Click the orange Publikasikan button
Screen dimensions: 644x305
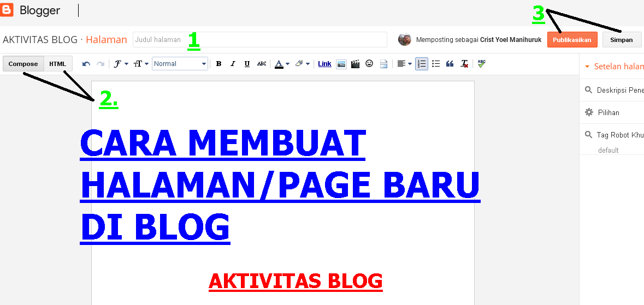[572, 40]
